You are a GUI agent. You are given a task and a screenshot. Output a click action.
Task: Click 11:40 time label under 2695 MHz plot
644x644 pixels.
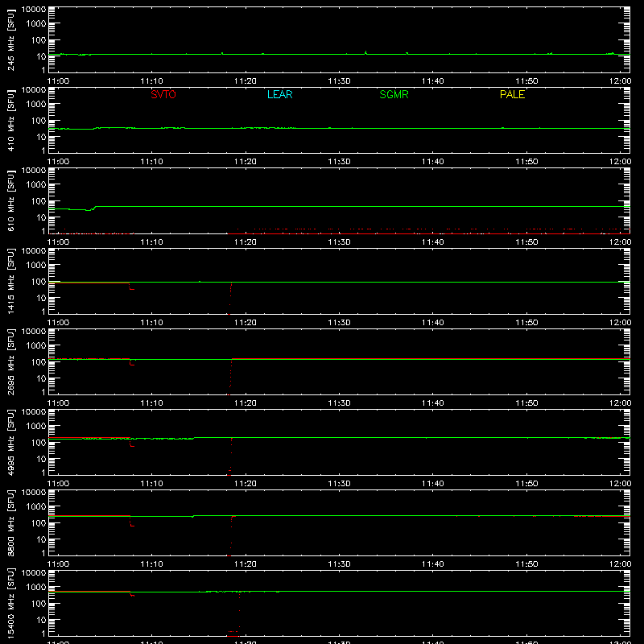click(433, 403)
